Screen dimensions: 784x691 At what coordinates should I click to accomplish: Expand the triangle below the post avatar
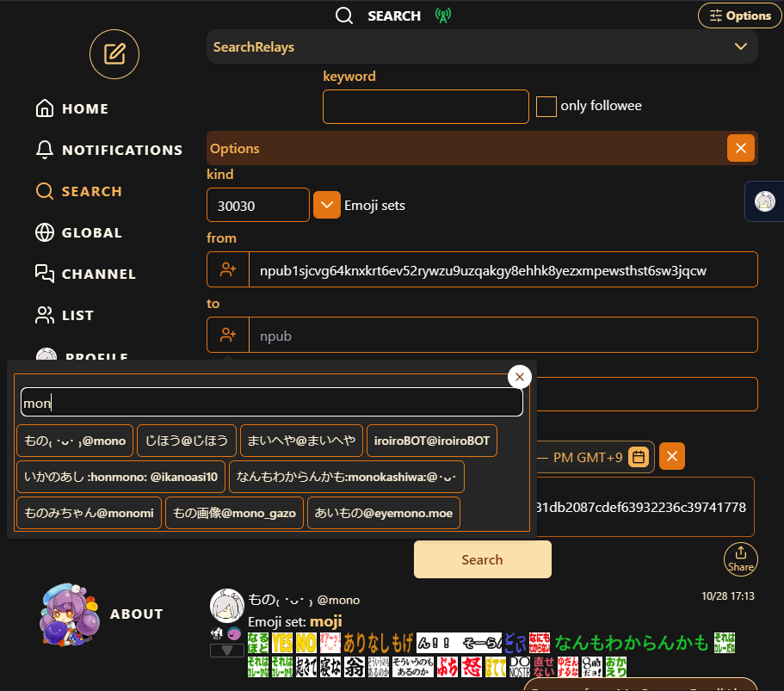click(x=227, y=650)
